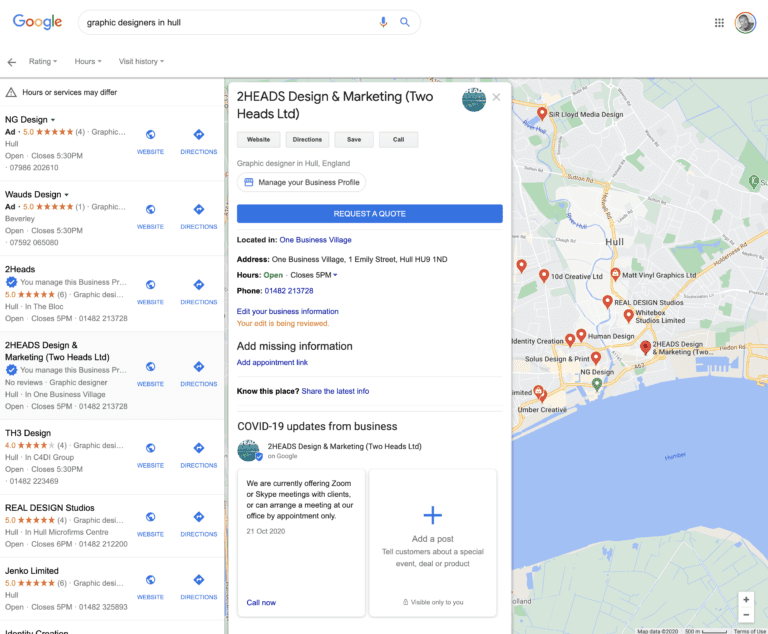Open the Visit history filter dropdown

pyautogui.click(x=141, y=61)
